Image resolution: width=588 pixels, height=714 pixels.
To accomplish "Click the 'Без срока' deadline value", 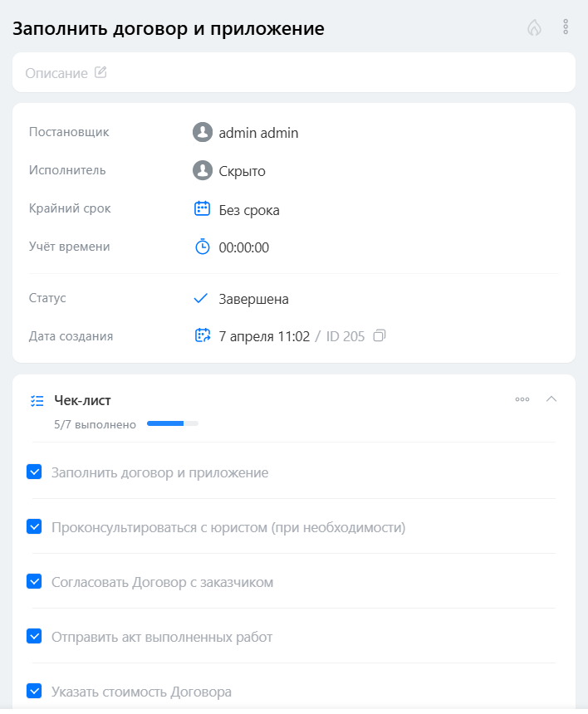I will (249, 210).
